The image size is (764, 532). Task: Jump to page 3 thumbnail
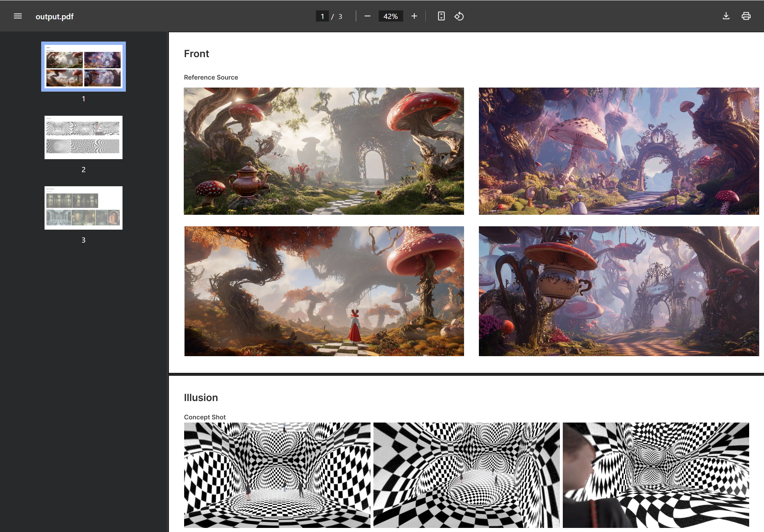pos(84,208)
